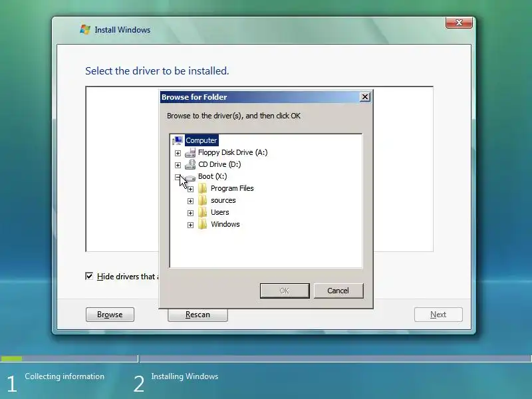Expand the sources folder

[190, 201]
